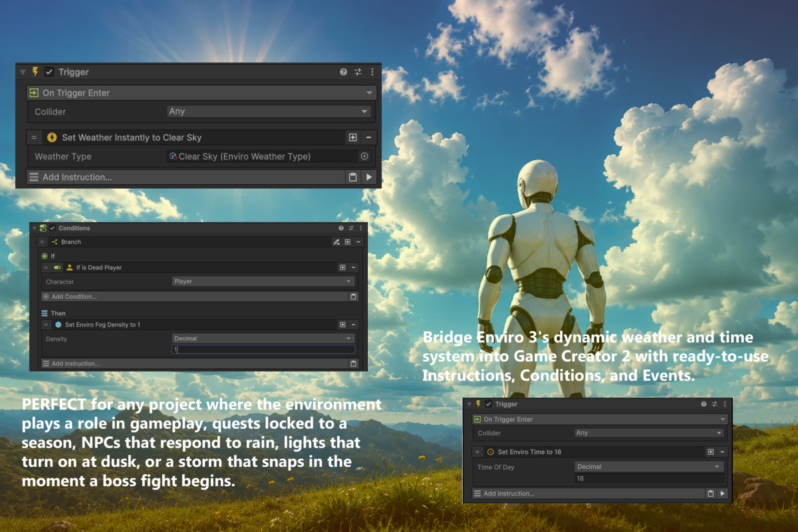Open the On Trigger Enter dropdown above Weather Type
The height and width of the screenshot is (532, 798).
pos(201,93)
